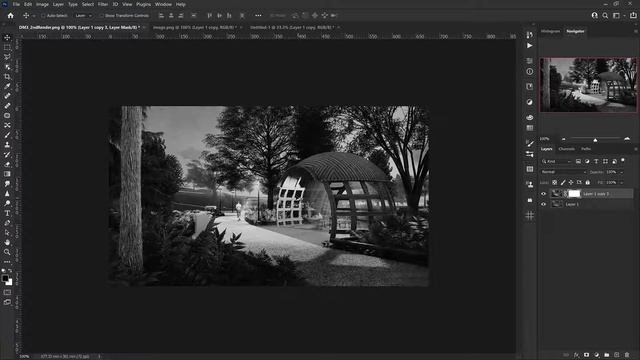The height and width of the screenshot is (360, 640).
Task: Select the Horizontal Type tool
Action: (x=7, y=213)
